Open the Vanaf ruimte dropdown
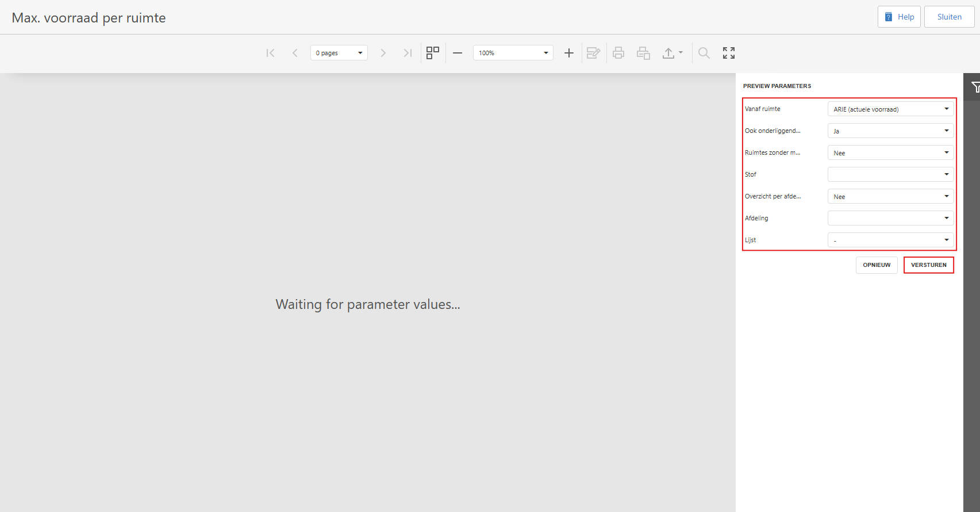Viewport: 980px width, 512px height. (x=890, y=109)
